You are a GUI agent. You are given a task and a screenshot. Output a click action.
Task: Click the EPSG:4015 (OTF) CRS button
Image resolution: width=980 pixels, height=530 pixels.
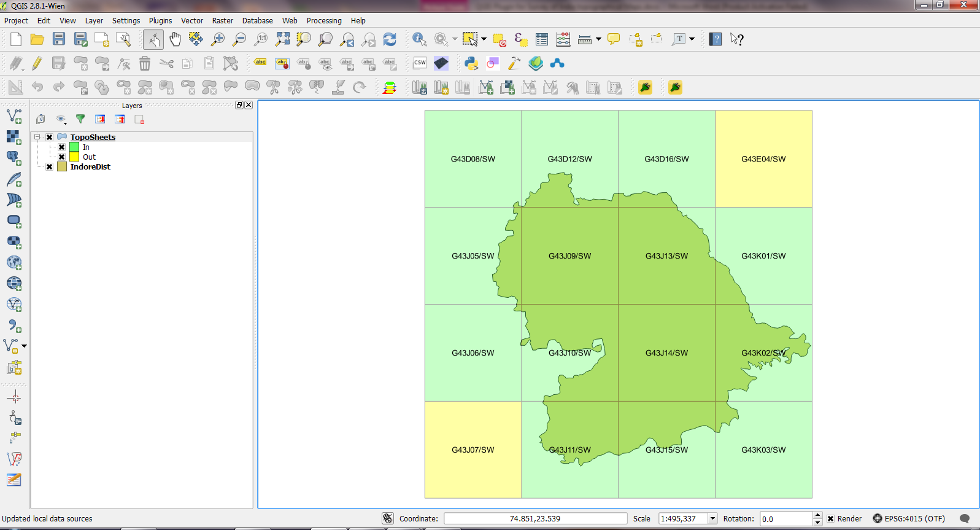pos(909,519)
